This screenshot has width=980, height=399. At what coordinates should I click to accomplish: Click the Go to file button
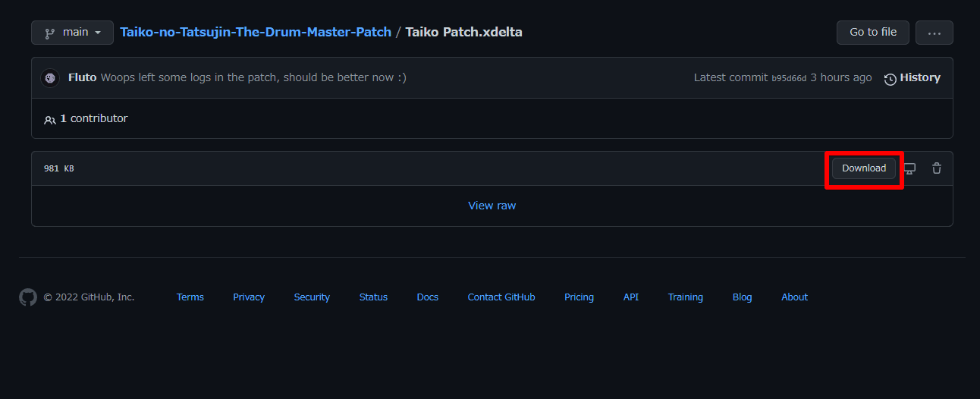872,33
